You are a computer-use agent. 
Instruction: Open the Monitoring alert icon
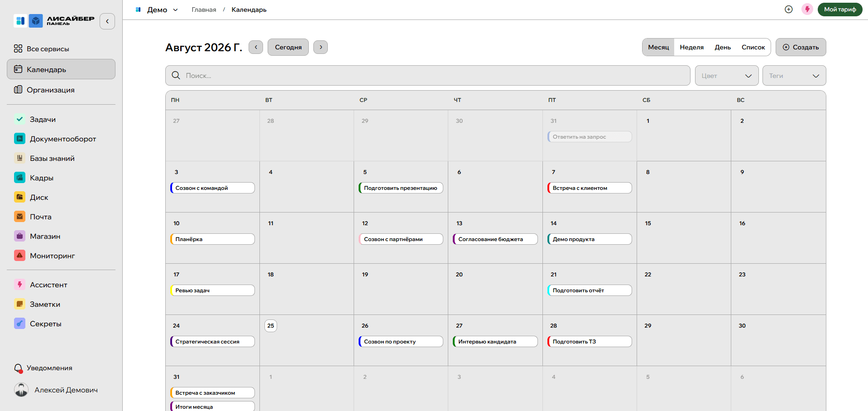pos(19,256)
